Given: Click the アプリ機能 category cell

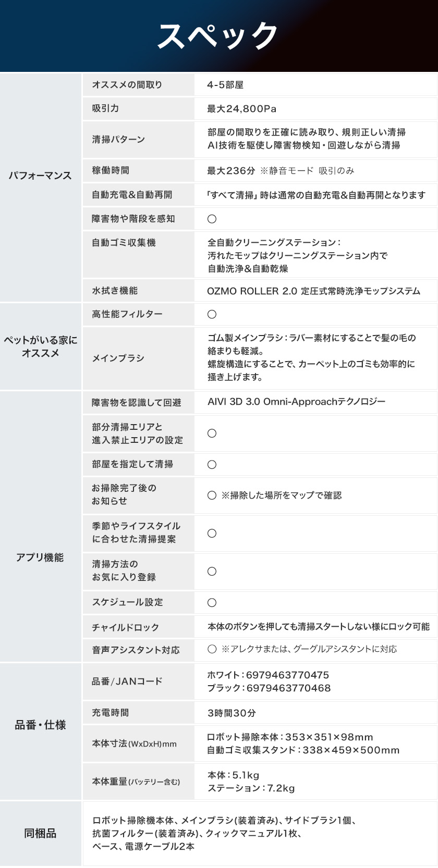Looking at the screenshot, I should point(41,526).
